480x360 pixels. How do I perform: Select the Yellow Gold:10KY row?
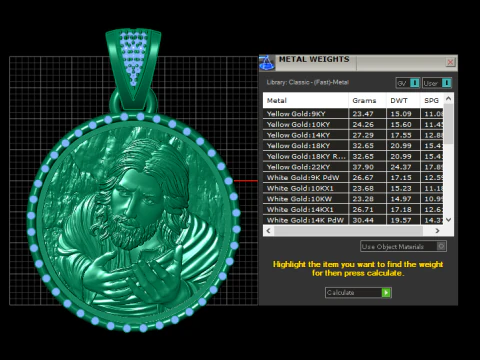pyautogui.click(x=353, y=124)
